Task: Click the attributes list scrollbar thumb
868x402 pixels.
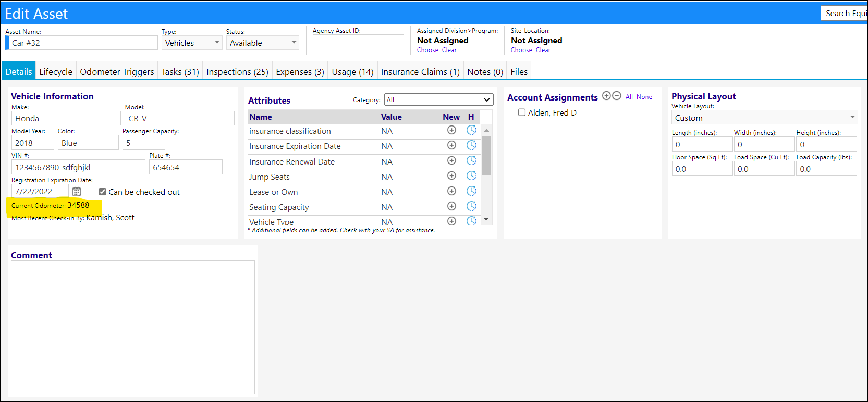Action: tap(486, 155)
